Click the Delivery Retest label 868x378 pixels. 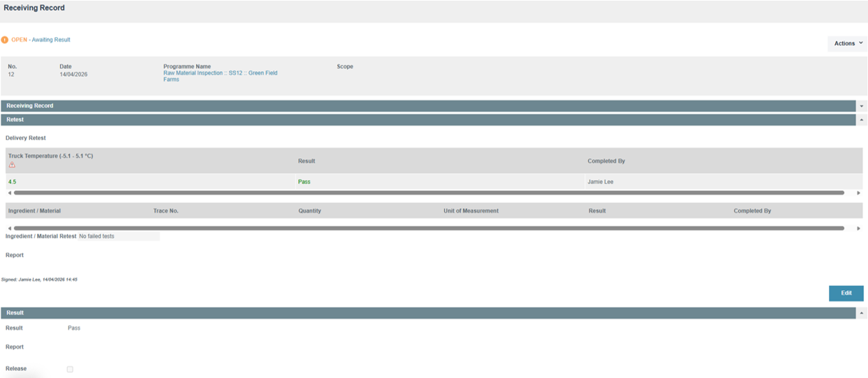click(x=26, y=138)
